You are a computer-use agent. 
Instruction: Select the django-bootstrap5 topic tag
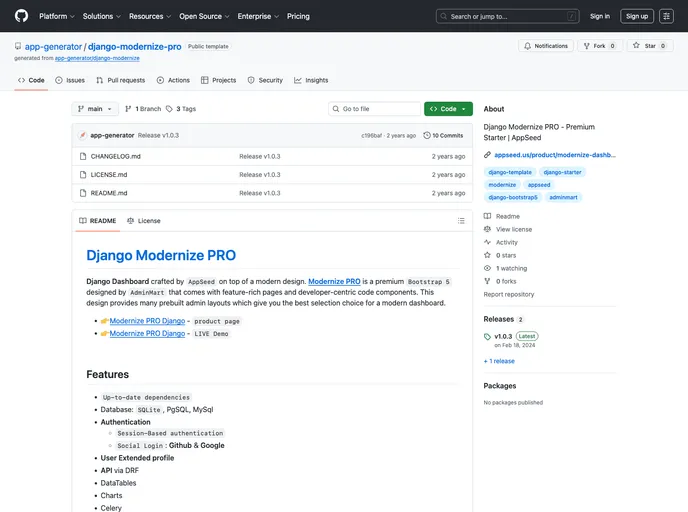point(512,197)
